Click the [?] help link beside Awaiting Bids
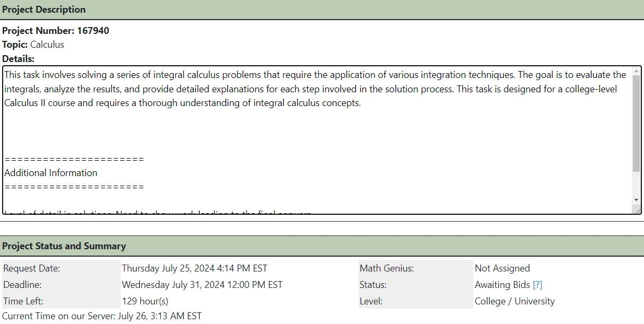 (537, 285)
